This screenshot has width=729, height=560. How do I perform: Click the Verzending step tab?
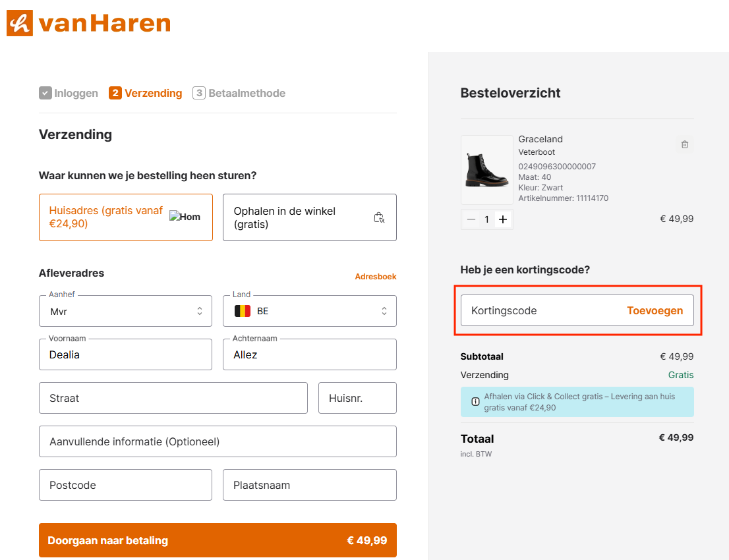(146, 93)
